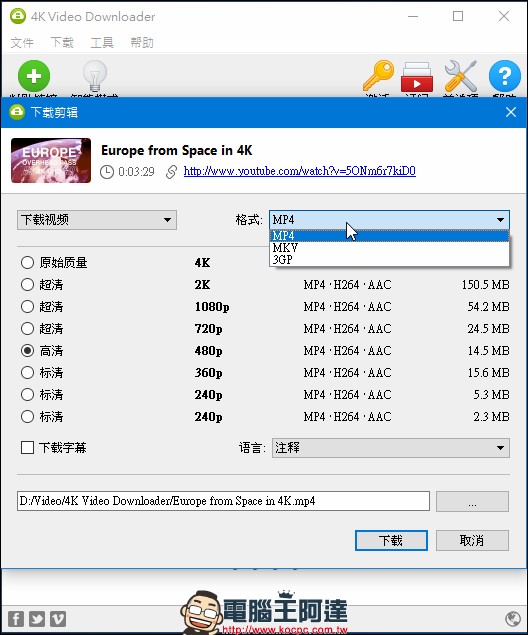Click the 14.5 MB size value
The height and width of the screenshot is (635, 528).
pos(488,350)
